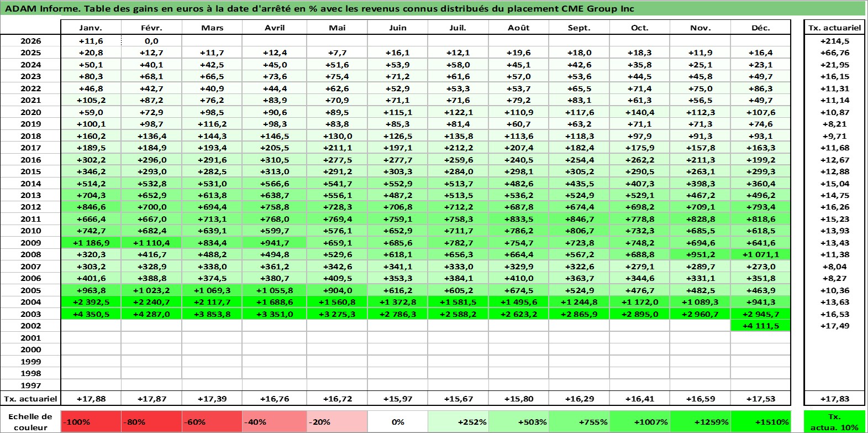Select the 2020 row label
Screen dimensions: 868x433
click(x=30, y=112)
